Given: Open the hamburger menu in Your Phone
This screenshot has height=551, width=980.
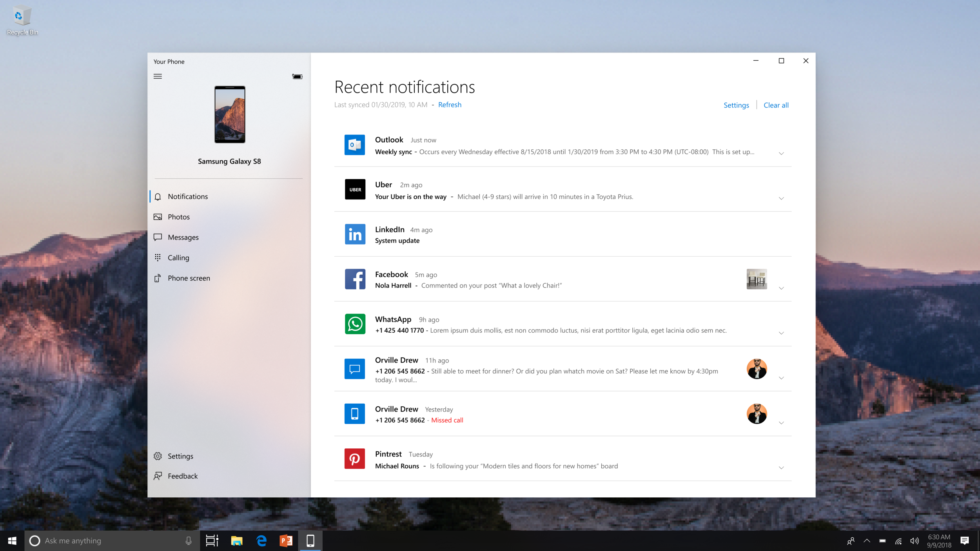Looking at the screenshot, I should 158,76.
